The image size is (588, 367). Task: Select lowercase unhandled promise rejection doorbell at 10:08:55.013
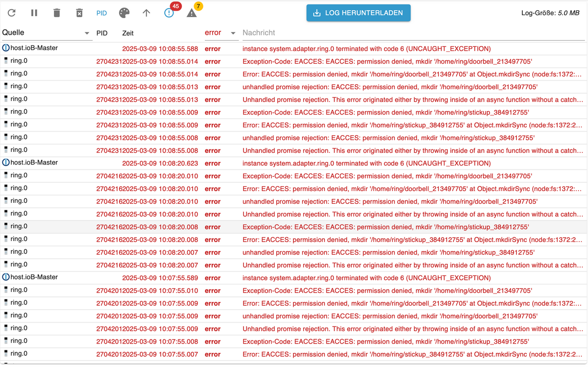[390, 87]
